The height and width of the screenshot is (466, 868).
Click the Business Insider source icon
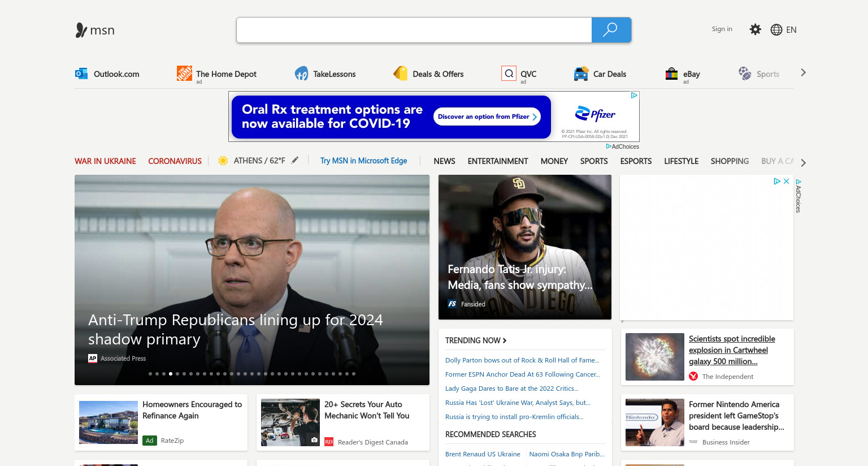pyautogui.click(x=693, y=442)
